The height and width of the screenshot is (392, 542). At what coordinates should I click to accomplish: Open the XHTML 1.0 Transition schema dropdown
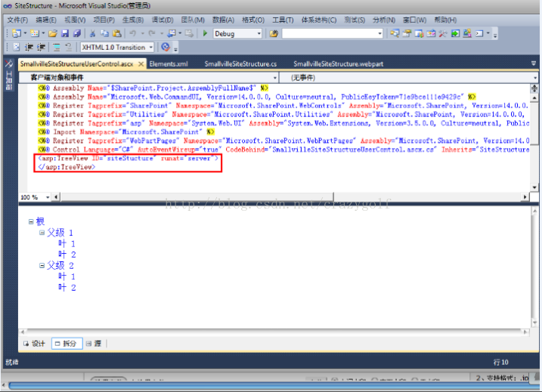[x=151, y=47]
